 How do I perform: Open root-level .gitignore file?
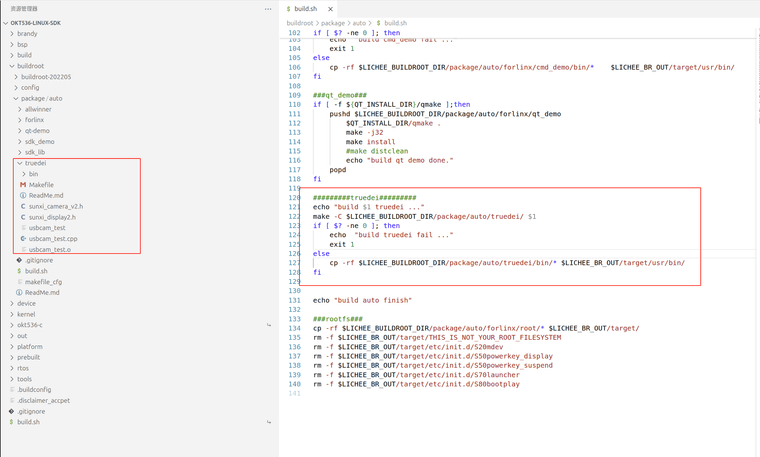click(27, 411)
